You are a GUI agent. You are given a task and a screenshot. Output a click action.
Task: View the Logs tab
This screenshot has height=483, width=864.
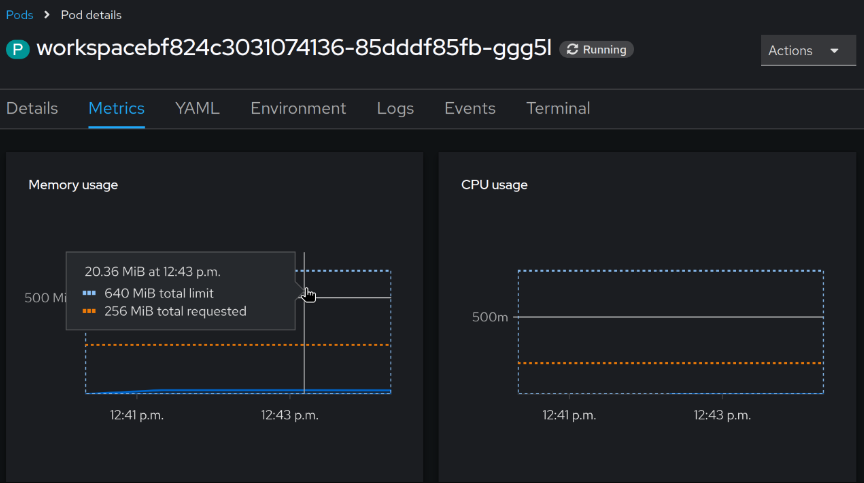point(395,108)
